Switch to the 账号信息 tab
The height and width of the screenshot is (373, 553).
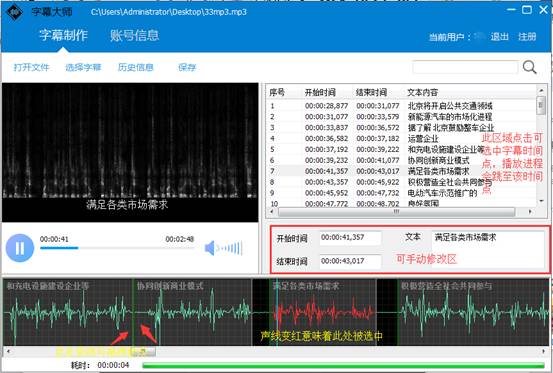(134, 36)
